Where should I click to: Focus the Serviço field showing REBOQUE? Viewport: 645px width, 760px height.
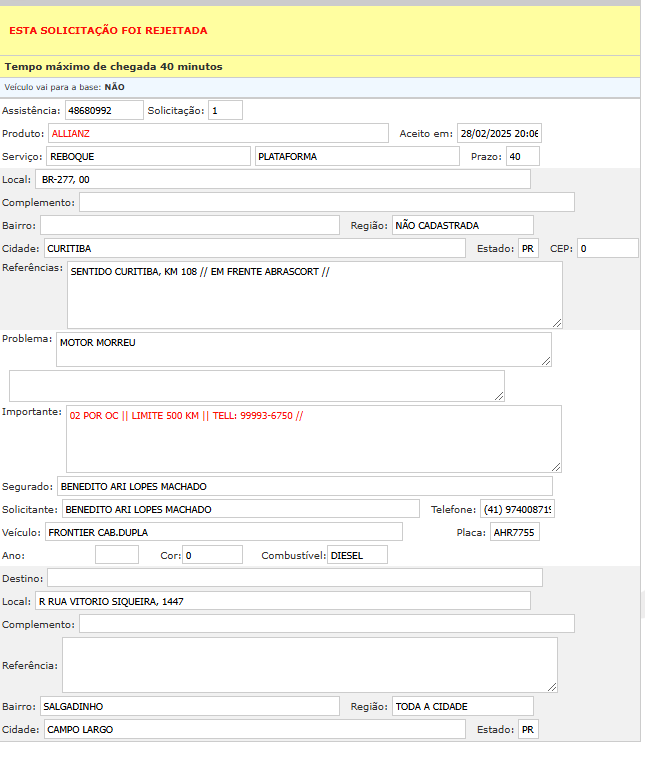pyautogui.click(x=148, y=156)
